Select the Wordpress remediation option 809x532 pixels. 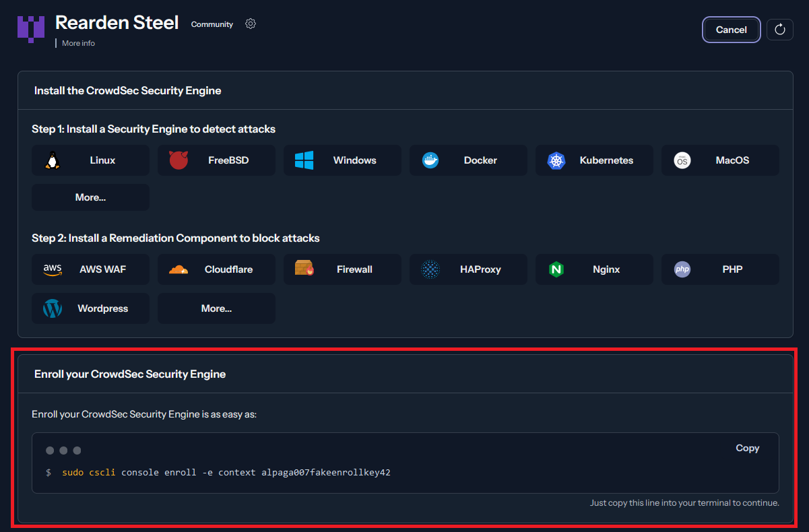pyautogui.click(x=90, y=308)
